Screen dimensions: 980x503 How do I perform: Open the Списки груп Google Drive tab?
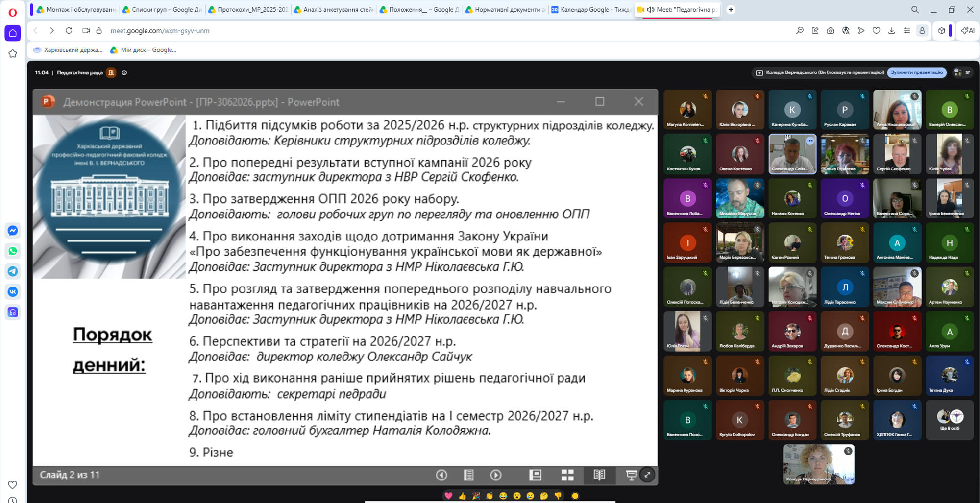162,9
